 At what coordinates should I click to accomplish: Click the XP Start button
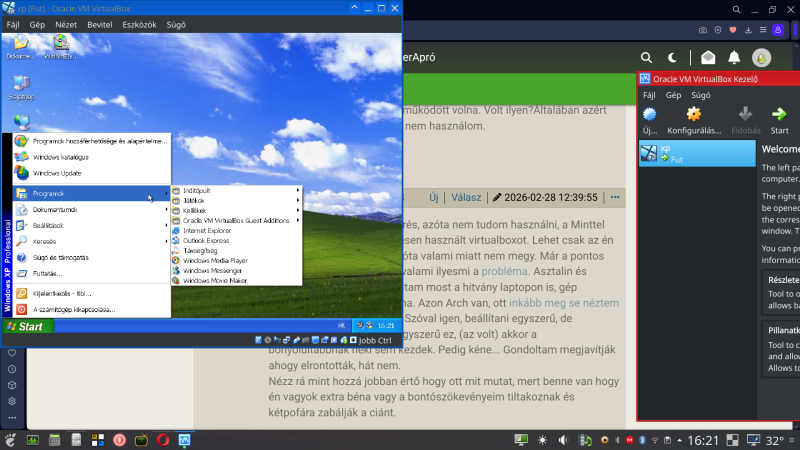[x=28, y=326]
